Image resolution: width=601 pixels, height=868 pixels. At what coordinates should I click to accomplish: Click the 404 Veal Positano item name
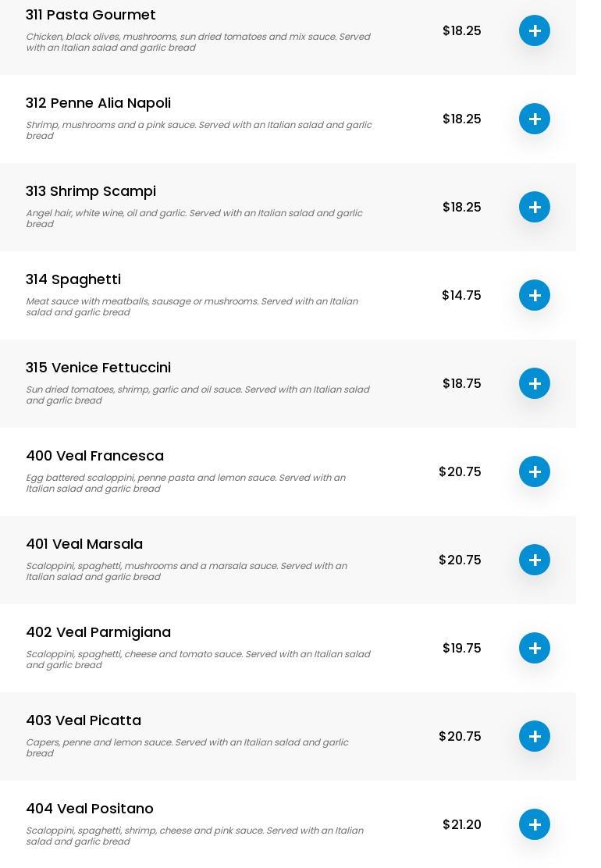(90, 809)
